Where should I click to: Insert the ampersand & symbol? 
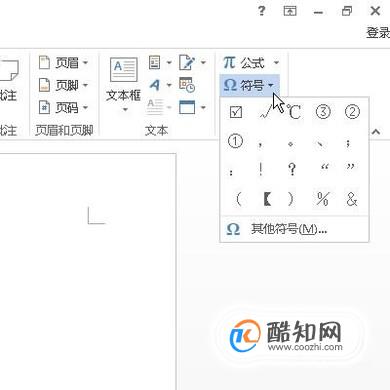click(x=352, y=199)
